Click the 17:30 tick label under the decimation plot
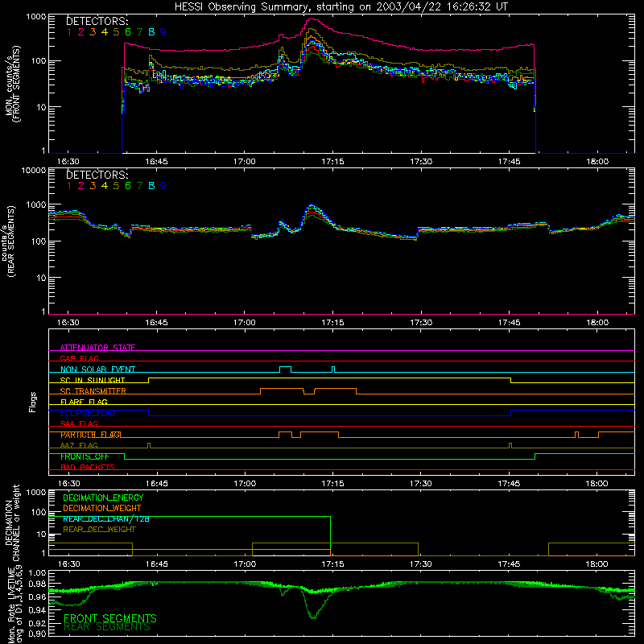644x644 pixels. tap(420, 564)
